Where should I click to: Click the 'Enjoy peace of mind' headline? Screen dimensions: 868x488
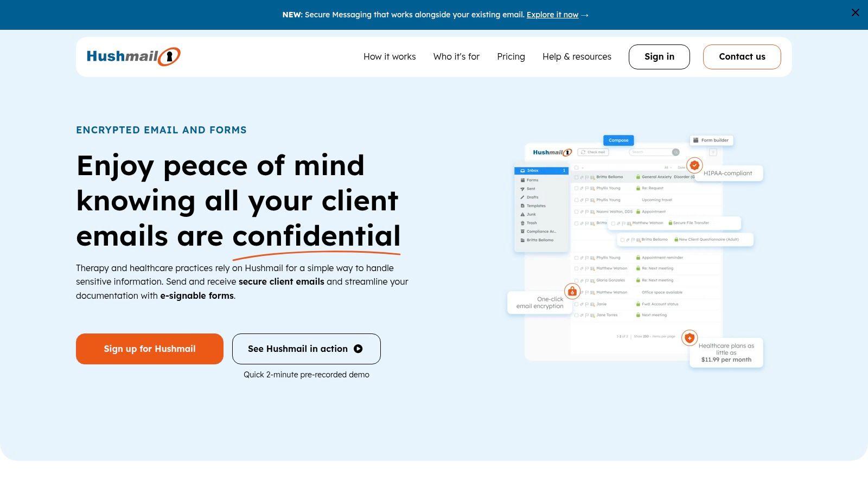[239, 200]
